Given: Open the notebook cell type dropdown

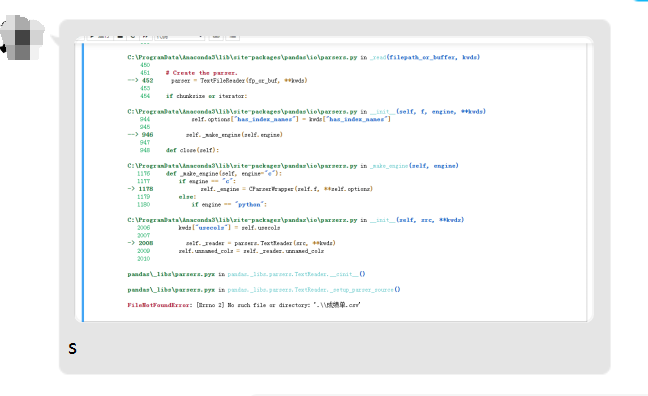Looking at the screenshot, I should point(179,37).
